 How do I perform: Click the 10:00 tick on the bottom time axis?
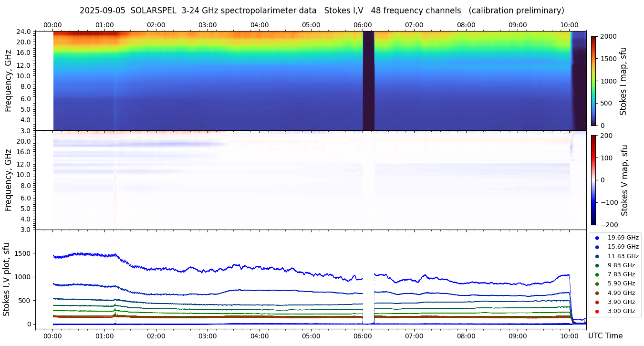click(x=569, y=336)
